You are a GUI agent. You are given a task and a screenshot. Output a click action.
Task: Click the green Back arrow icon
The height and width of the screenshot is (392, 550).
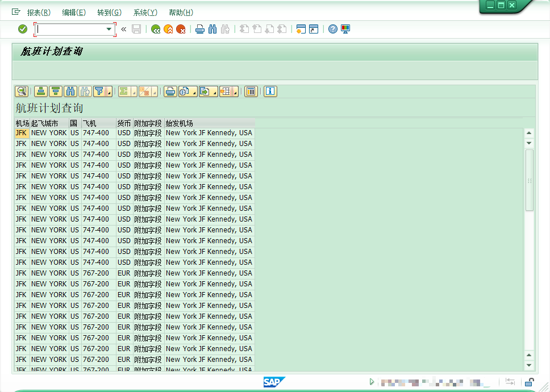(x=155, y=29)
